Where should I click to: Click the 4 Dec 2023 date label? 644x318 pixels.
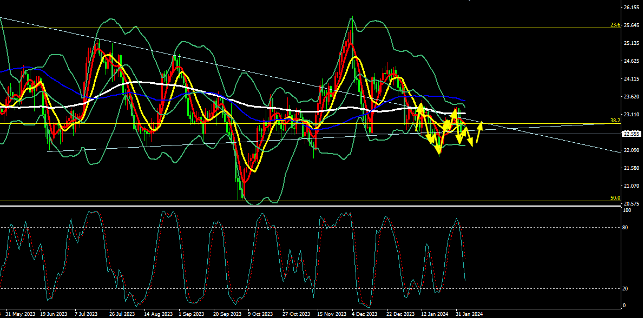tap(364, 314)
